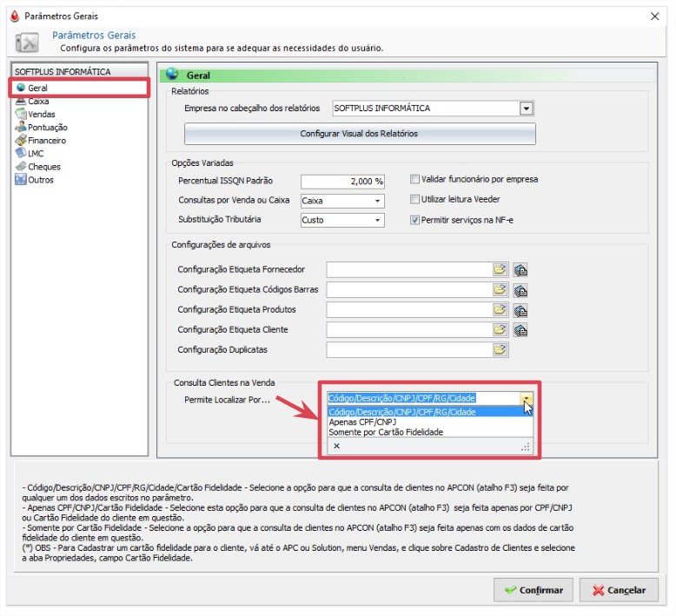
Task: Open Consultas por Venda ou Caixa dropdown
Action: tap(377, 201)
